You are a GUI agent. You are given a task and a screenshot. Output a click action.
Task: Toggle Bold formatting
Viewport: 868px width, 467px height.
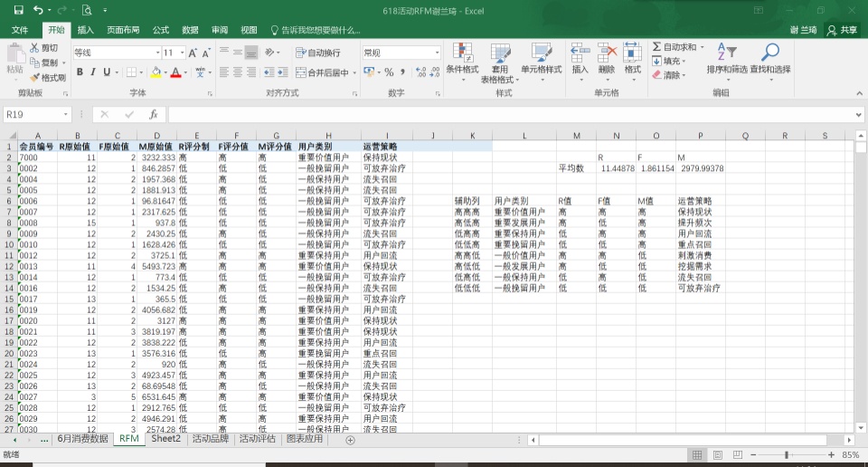point(80,72)
